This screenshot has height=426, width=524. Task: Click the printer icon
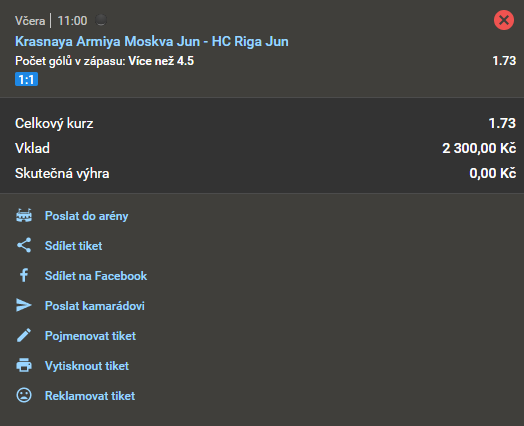pos(24,365)
